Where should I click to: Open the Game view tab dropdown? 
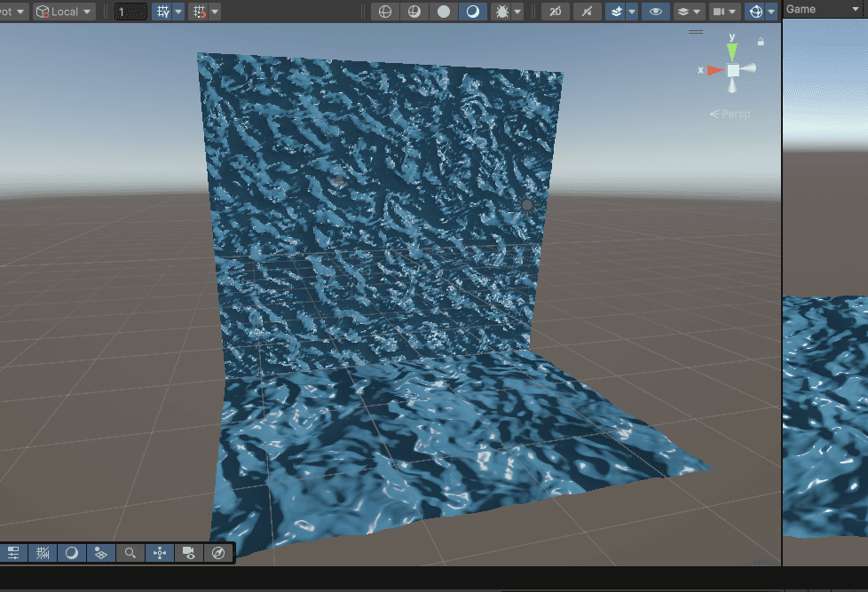(856, 10)
